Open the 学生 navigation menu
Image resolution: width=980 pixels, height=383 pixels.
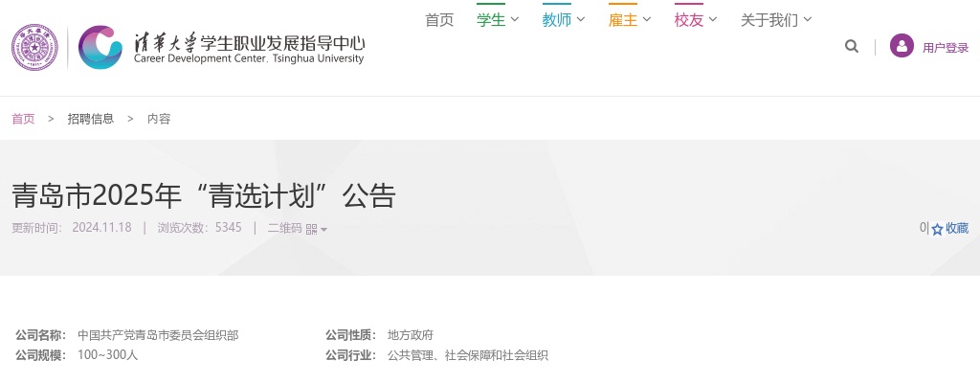[x=491, y=19]
